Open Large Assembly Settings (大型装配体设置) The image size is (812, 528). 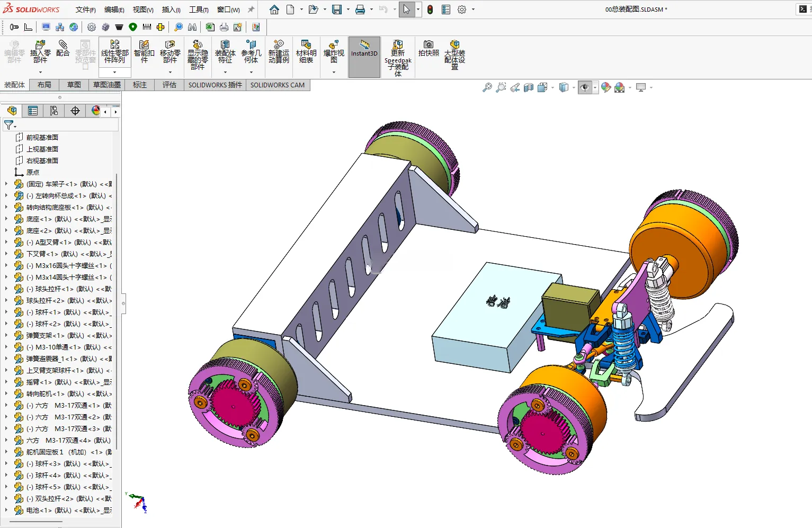tap(454, 55)
